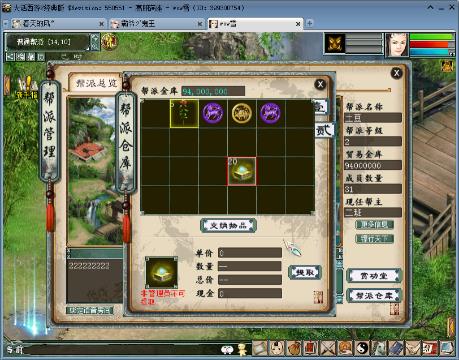Open the red lantern icon in bottom toolbar
Viewport: 459px width, 360px height.
click(x=311, y=348)
